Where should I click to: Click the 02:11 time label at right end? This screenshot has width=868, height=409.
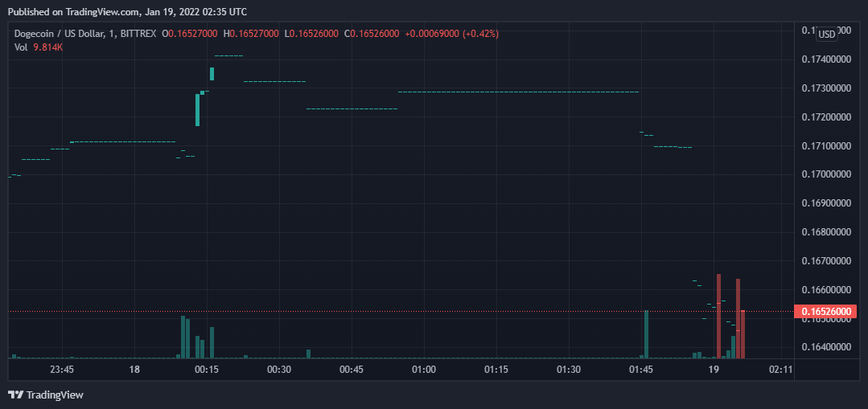[x=781, y=370]
